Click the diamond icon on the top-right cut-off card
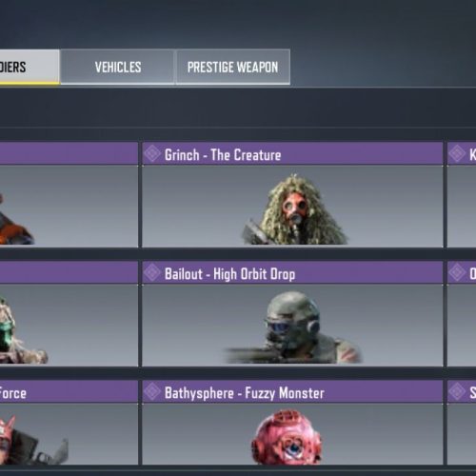476x476 pixels. (x=457, y=154)
